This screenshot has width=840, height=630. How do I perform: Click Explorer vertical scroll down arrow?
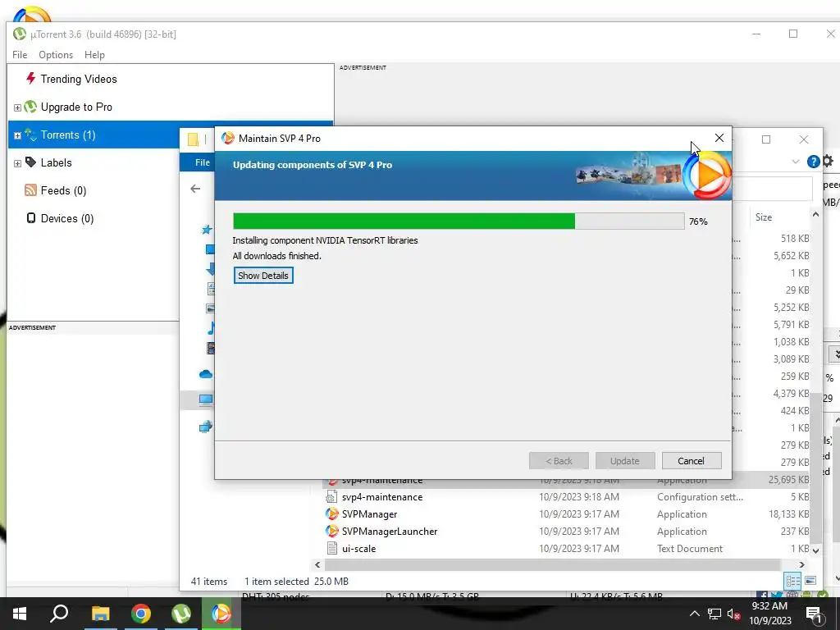pyautogui.click(x=815, y=550)
